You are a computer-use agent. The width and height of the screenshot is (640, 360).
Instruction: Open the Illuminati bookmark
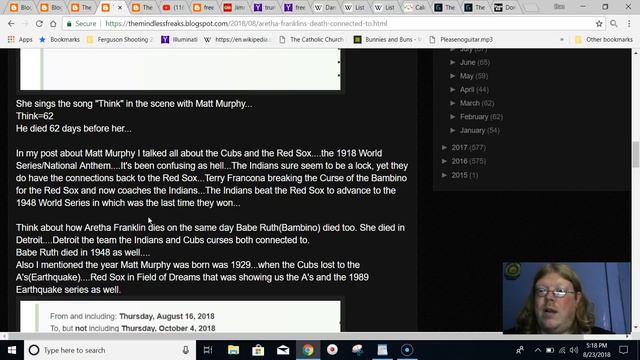point(180,40)
